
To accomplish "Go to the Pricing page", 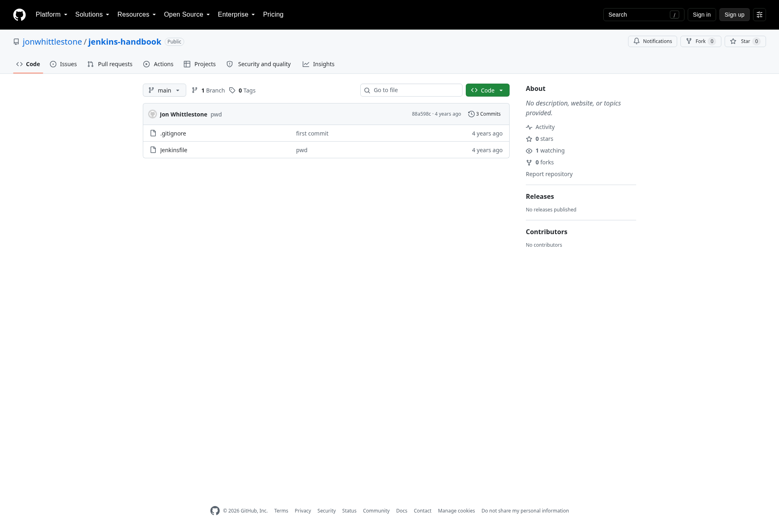I will [273, 15].
